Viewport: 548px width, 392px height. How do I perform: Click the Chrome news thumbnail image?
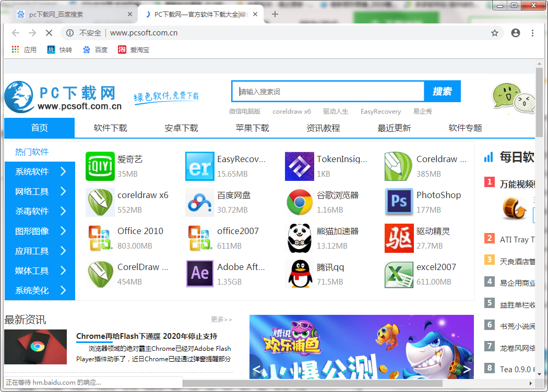pyautogui.click(x=35, y=347)
